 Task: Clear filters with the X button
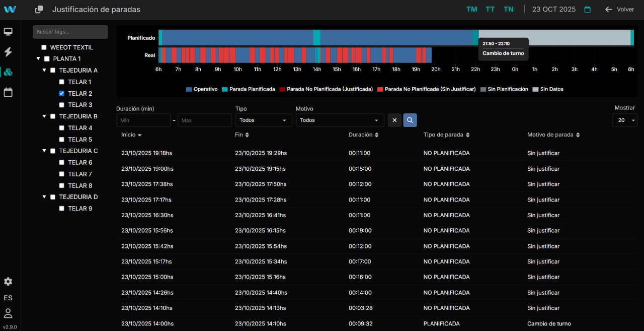tap(394, 120)
